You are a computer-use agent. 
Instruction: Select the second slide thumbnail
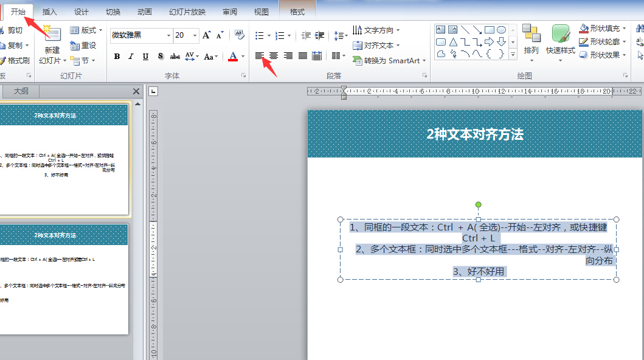point(64,280)
